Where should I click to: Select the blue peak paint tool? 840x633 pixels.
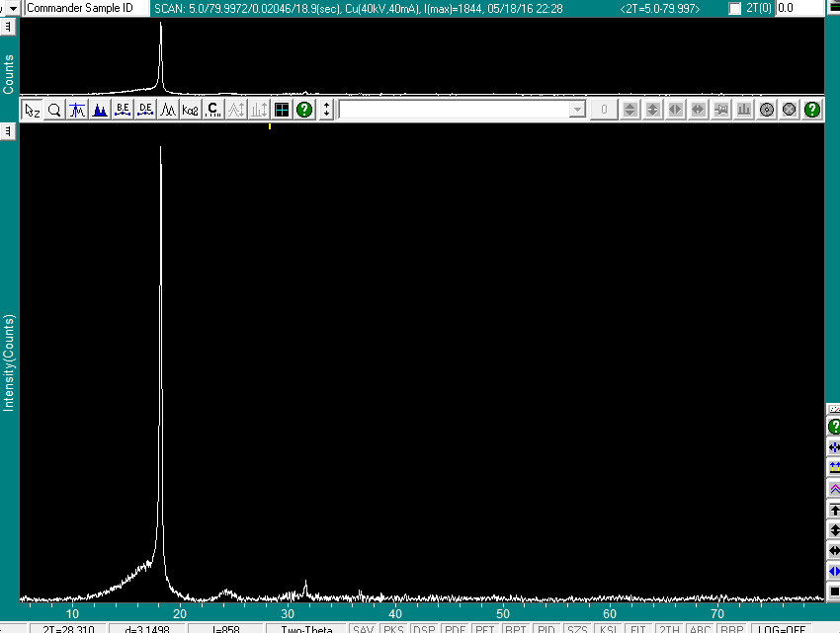100,110
